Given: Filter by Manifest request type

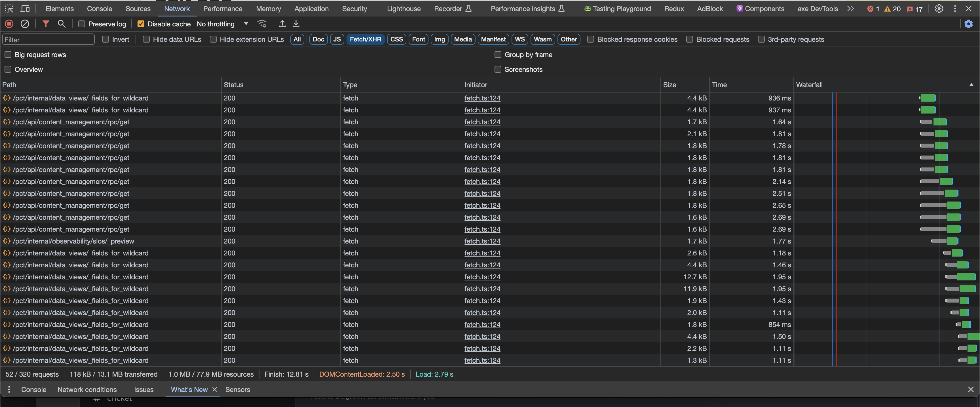Looking at the screenshot, I should (x=493, y=39).
